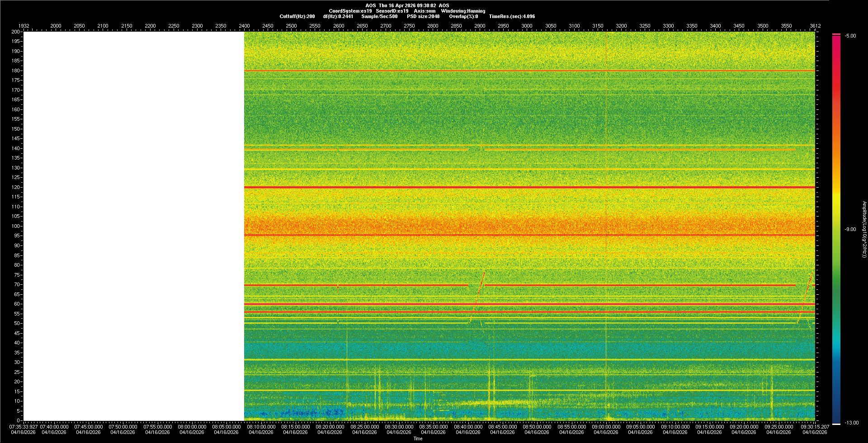Click the 200 Hz frequency axis label
Screen dimensions: 868x443
click(16, 32)
